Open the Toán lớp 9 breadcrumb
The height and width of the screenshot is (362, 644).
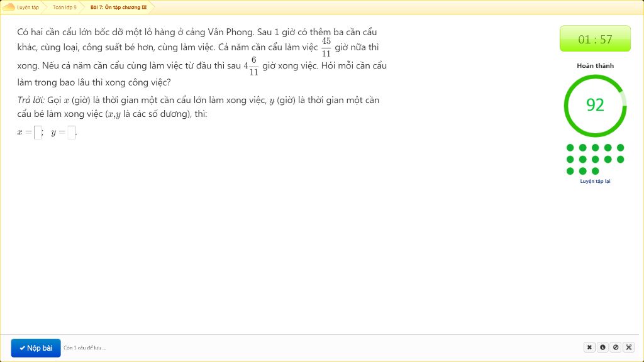(65, 8)
